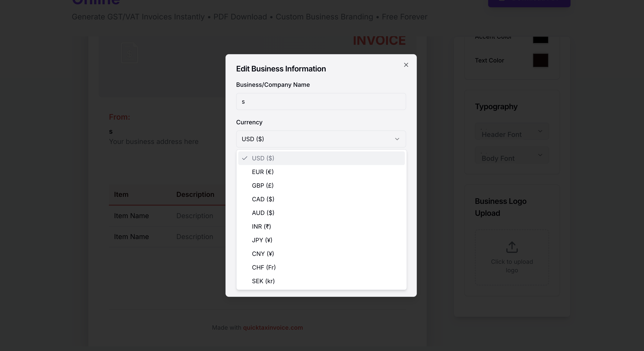Open the Text Color swatch
The height and width of the screenshot is (351, 644).
540,60
